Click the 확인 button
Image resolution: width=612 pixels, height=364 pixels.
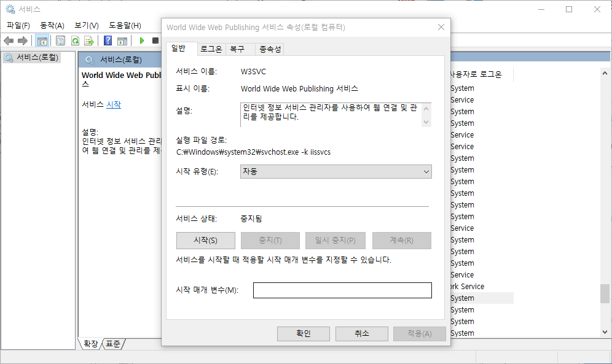304,333
